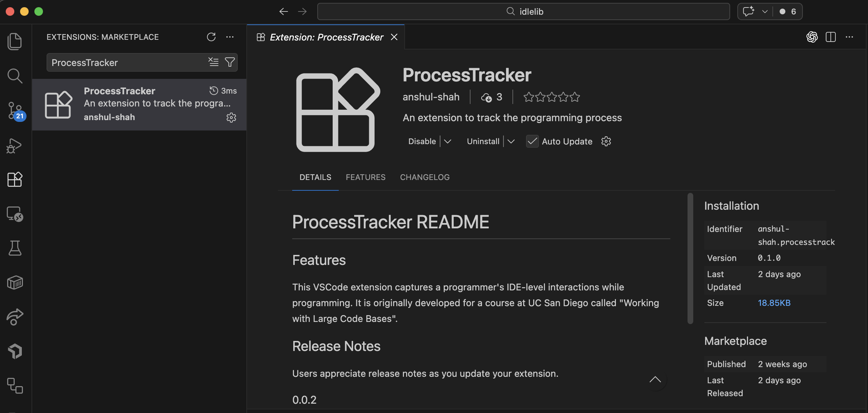Screen dimensions: 868x413
Task: Click the five-star rating
Action: [x=551, y=97]
